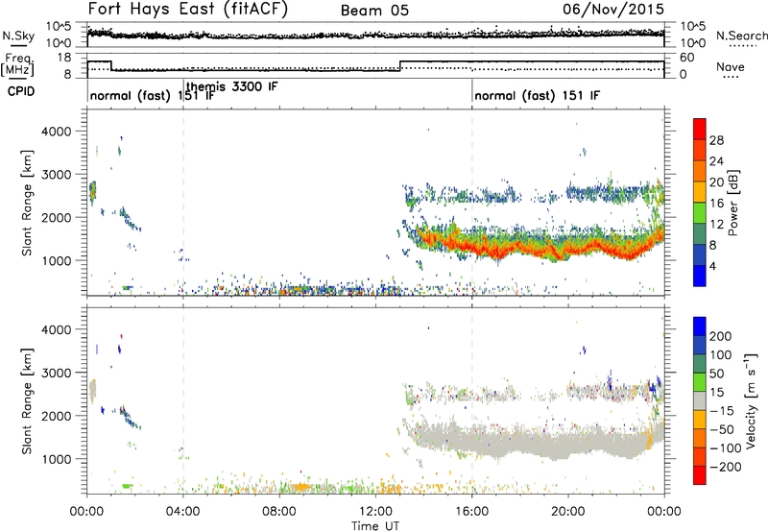Click the '08:00' time axis tick label

279,512
